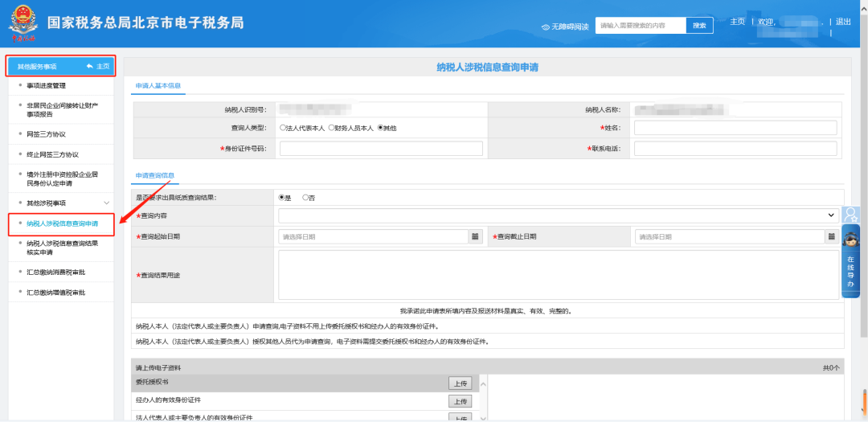
Task: Switch to 申请查询信息 tab
Action: point(154,175)
